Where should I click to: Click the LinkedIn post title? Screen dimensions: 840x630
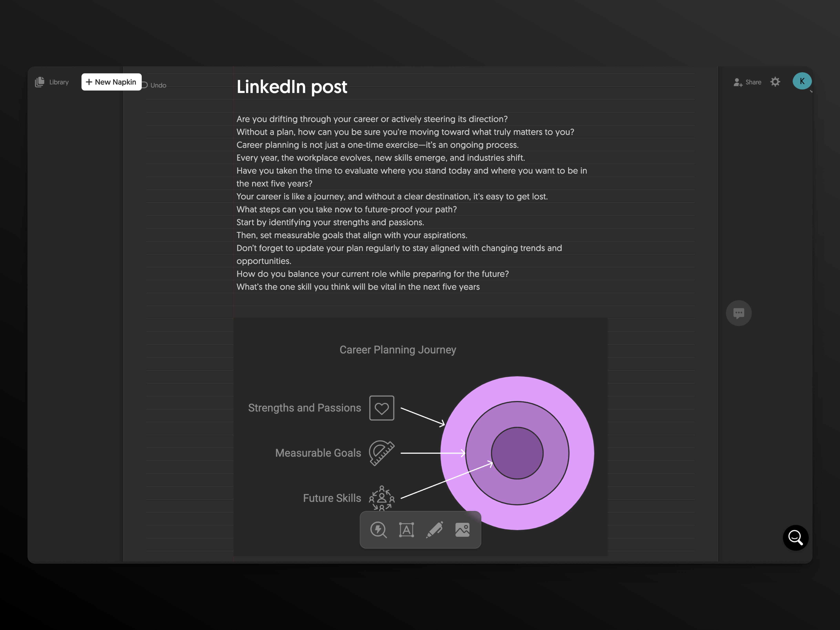292,87
